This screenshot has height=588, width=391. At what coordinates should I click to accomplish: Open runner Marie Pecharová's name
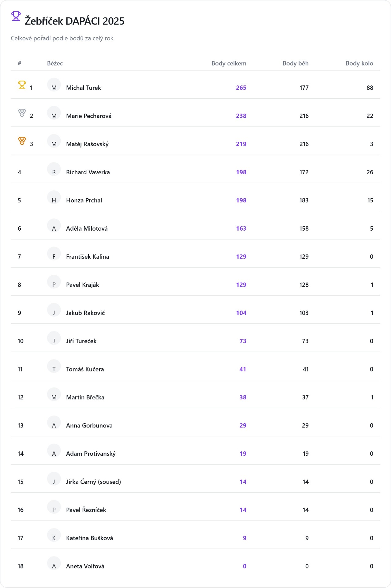pos(89,116)
